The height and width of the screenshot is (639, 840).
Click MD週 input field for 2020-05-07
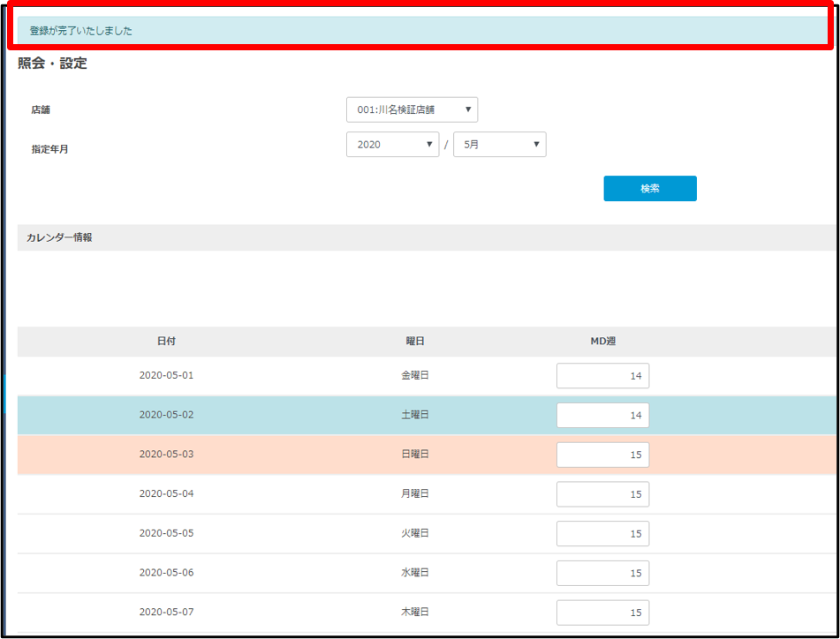click(602, 613)
